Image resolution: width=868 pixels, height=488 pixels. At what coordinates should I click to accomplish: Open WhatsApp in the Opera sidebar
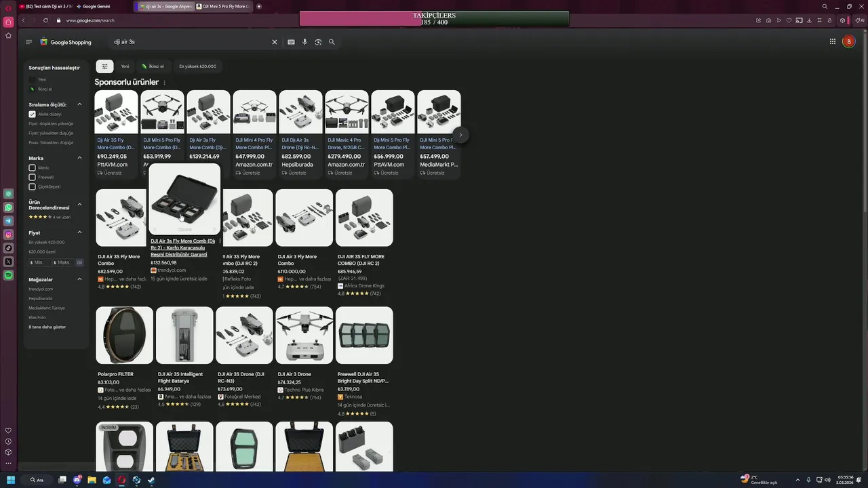8,207
